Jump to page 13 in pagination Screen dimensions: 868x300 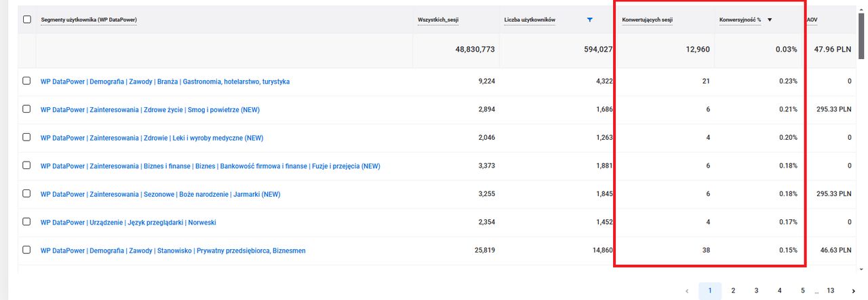click(830, 290)
